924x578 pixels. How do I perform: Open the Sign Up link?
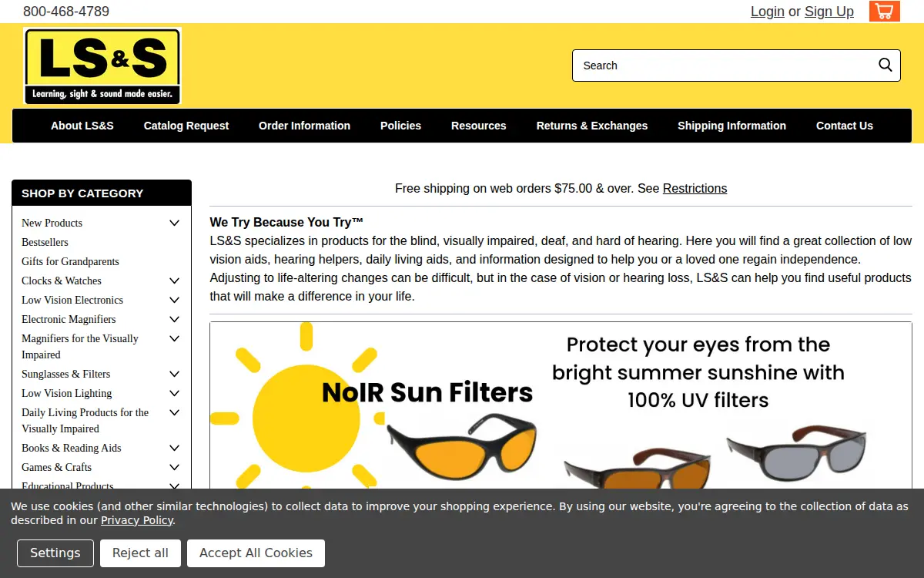829,12
